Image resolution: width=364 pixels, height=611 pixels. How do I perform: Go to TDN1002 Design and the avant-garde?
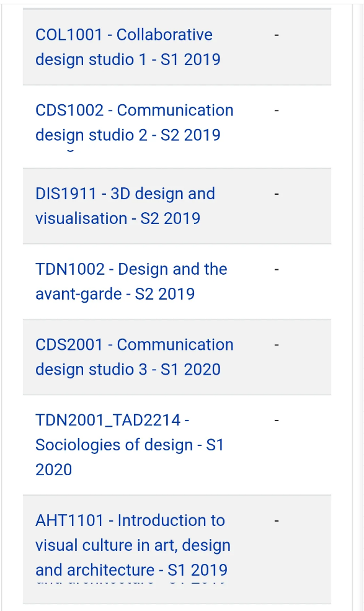131,282
